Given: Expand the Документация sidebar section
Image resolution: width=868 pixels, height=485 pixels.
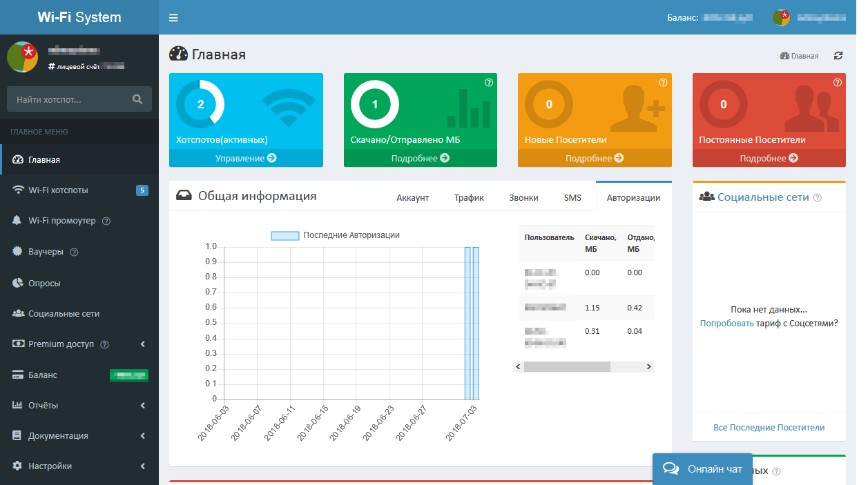Looking at the screenshot, I should 79,435.
